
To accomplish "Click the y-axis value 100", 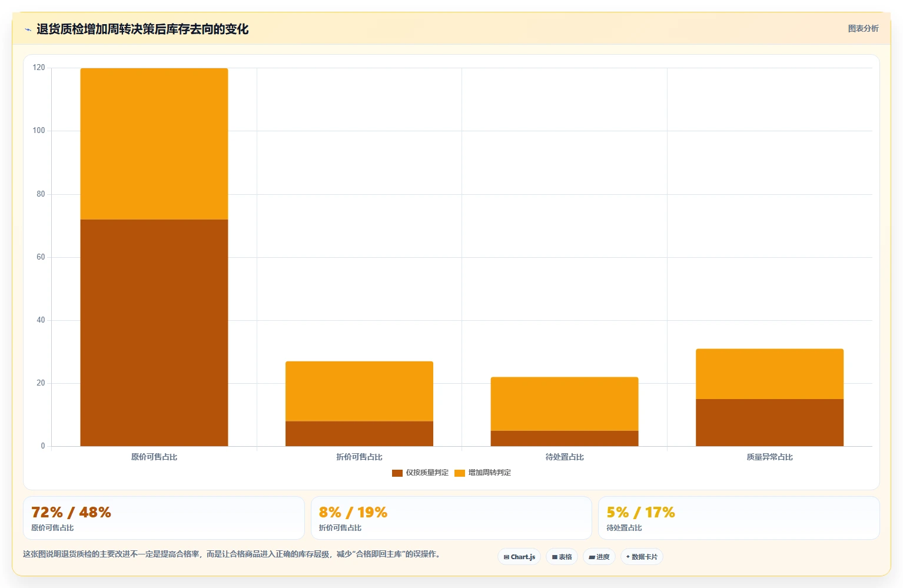I will coord(39,131).
